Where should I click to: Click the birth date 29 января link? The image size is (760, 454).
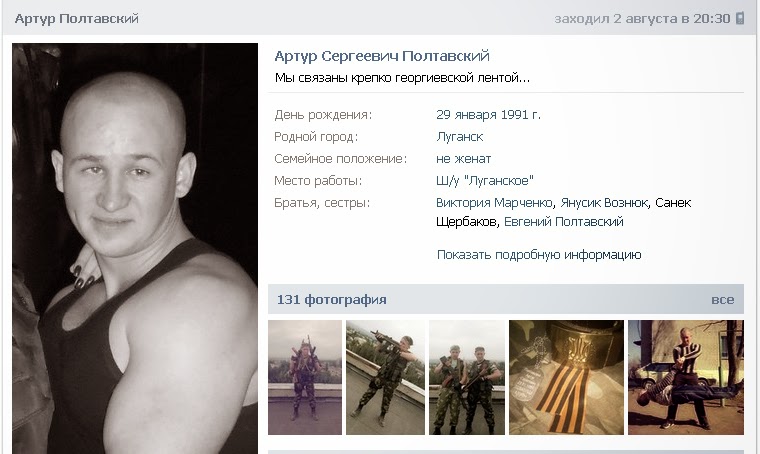point(466,115)
